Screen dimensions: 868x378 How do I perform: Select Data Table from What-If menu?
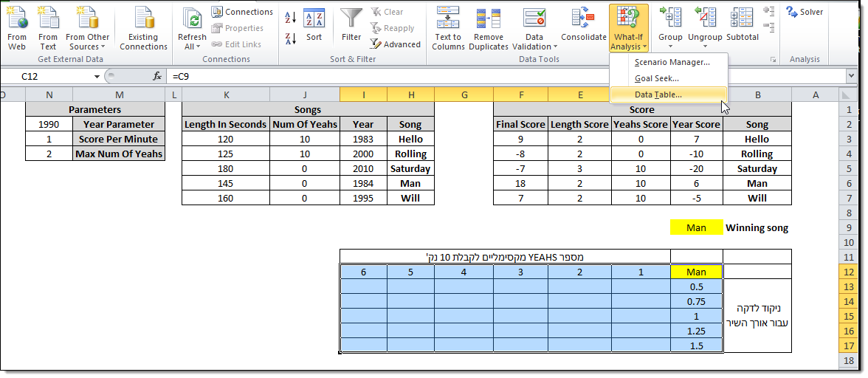click(658, 94)
